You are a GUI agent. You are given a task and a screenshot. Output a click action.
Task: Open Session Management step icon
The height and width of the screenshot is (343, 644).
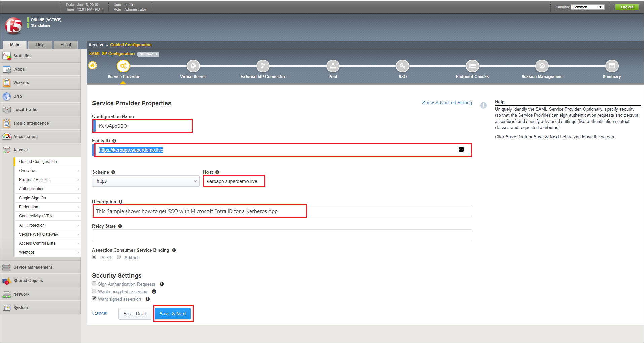[542, 66]
